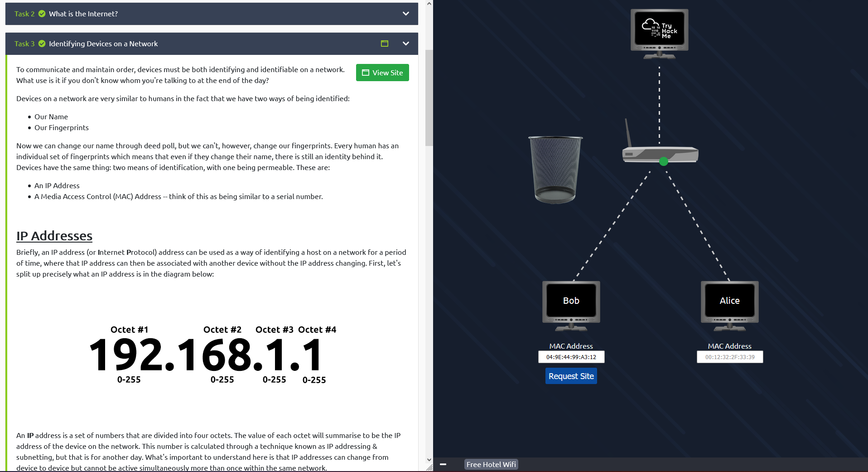Click the green status dot on the router
Screen dimensions: 868x472
tap(663, 161)
